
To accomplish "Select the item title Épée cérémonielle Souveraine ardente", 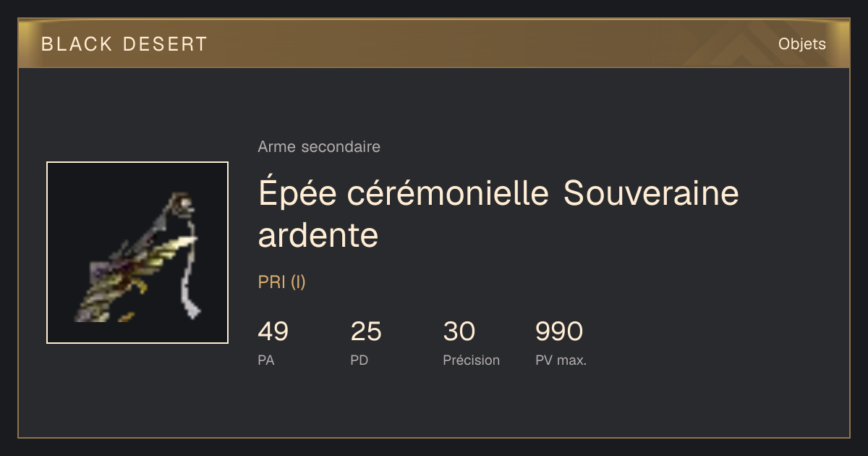I will (499, 214).
